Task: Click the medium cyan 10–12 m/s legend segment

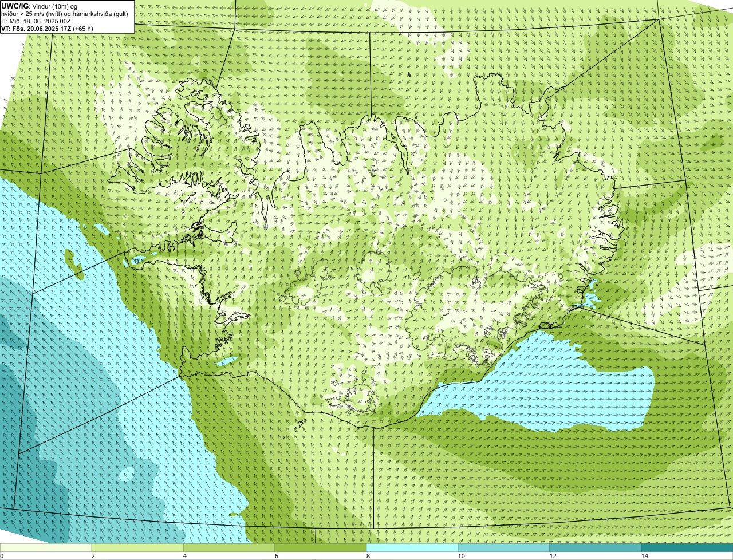Action: pyautogui.click(x=504, y=547)
